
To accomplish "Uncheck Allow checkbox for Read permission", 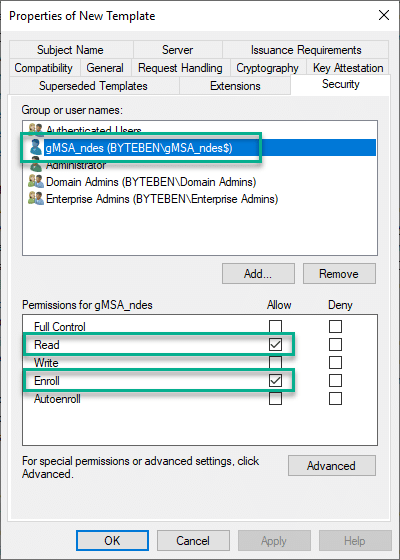I will click(275, 345).
